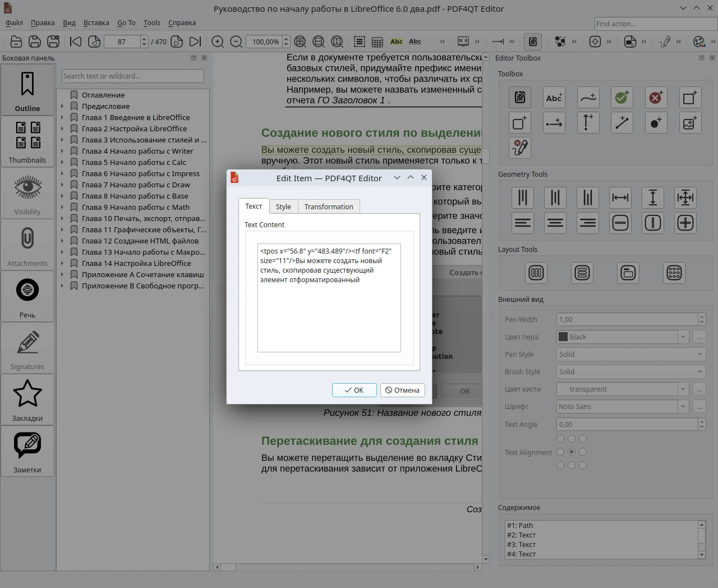Click the set same height geometry tool

click(x=653, y=197)
